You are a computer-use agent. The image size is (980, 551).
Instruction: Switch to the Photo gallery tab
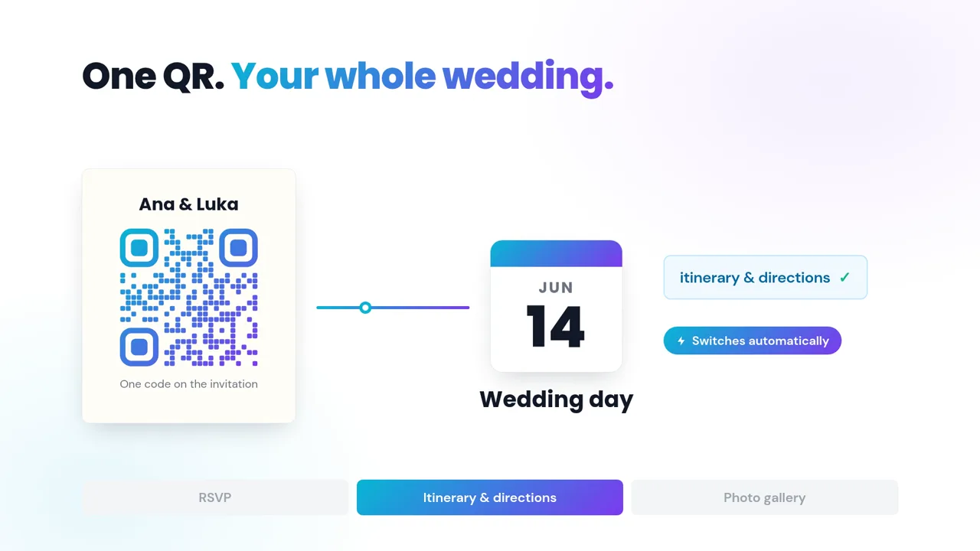pos(765,497)
